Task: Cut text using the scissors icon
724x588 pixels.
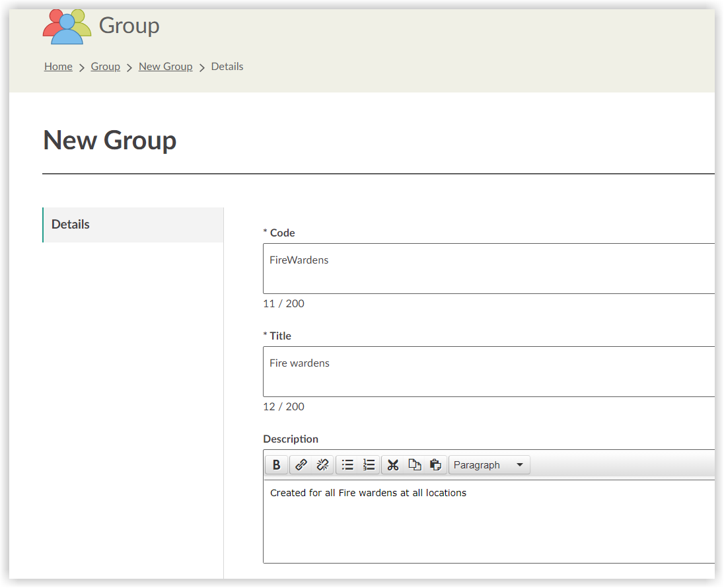Action: [x=392, y=464]
